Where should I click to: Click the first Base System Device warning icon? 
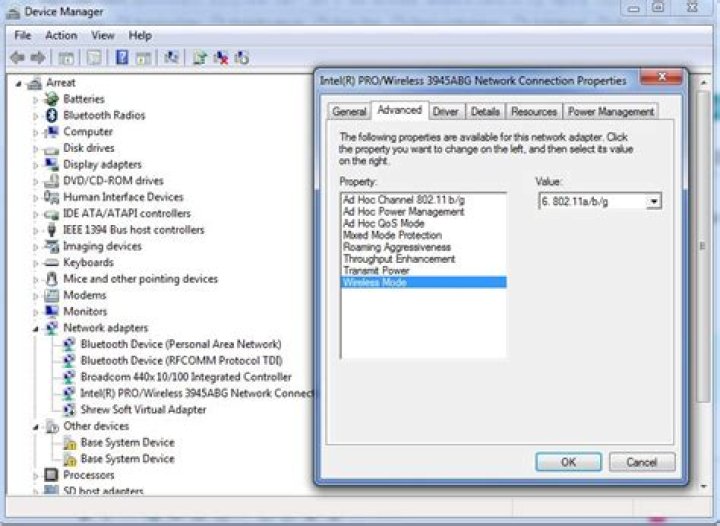coord(69,443)
